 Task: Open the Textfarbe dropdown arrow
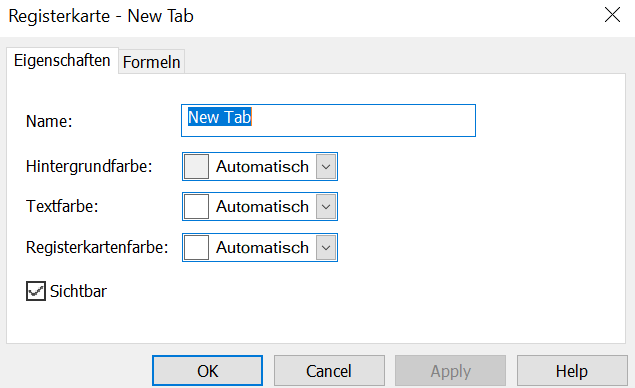click(x=326, y=207)
